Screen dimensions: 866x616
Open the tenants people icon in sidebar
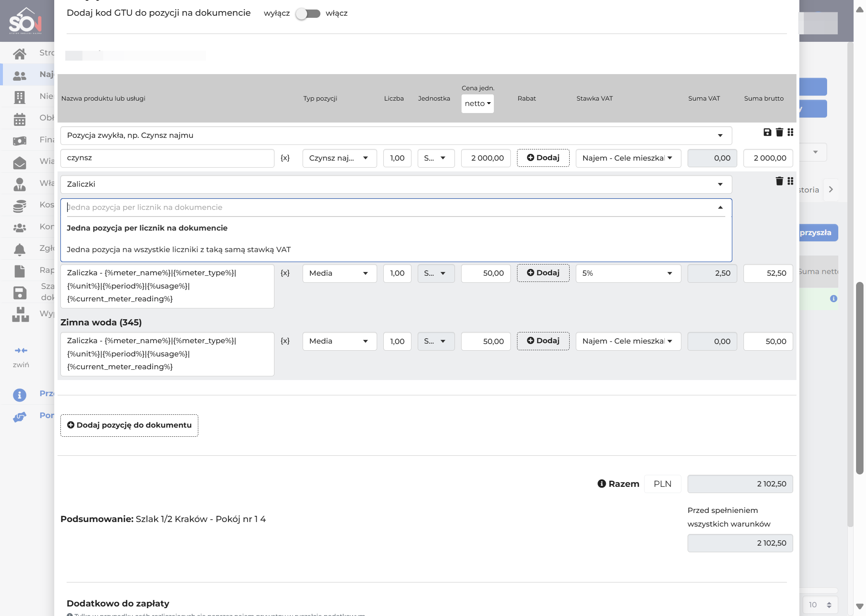click(x=19, y=75)
